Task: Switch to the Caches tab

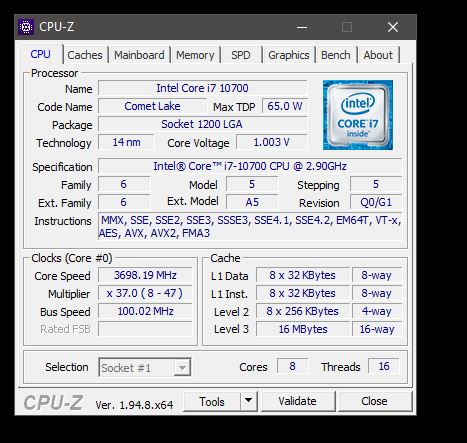Action: (85, 55)
